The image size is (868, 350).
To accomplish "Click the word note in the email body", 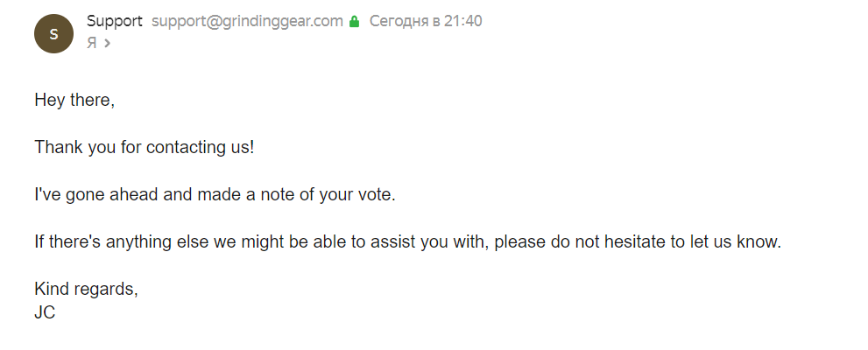I will pos(266,194).
